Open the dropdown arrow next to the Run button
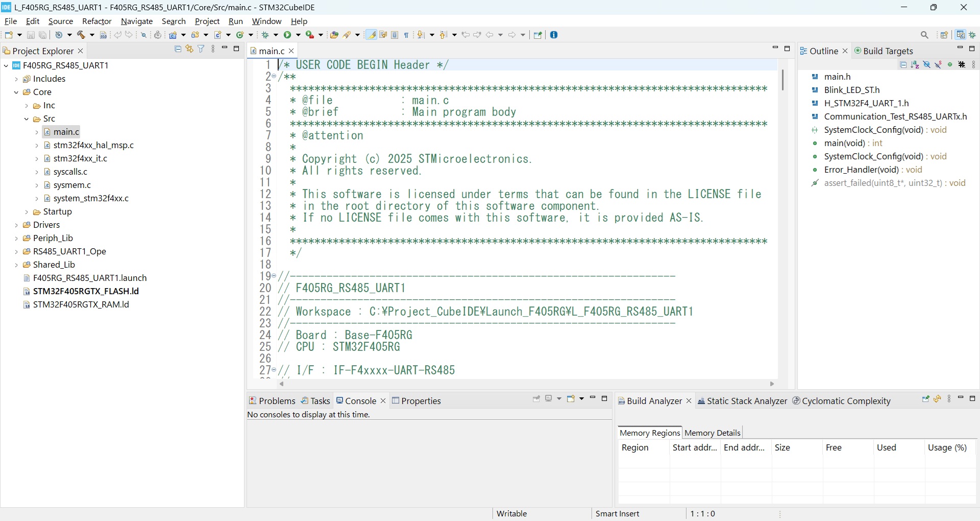The width and height of the screenshot is (980, 521). point(299,35)
